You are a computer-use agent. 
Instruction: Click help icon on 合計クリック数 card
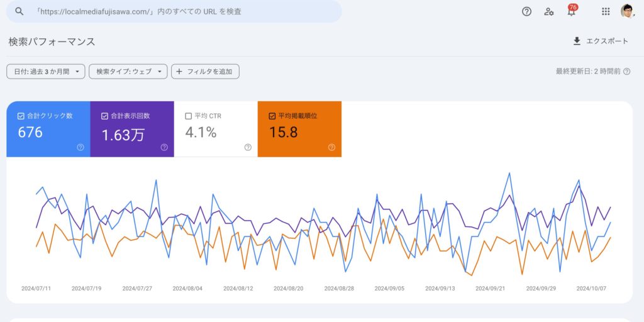point(80,147)
